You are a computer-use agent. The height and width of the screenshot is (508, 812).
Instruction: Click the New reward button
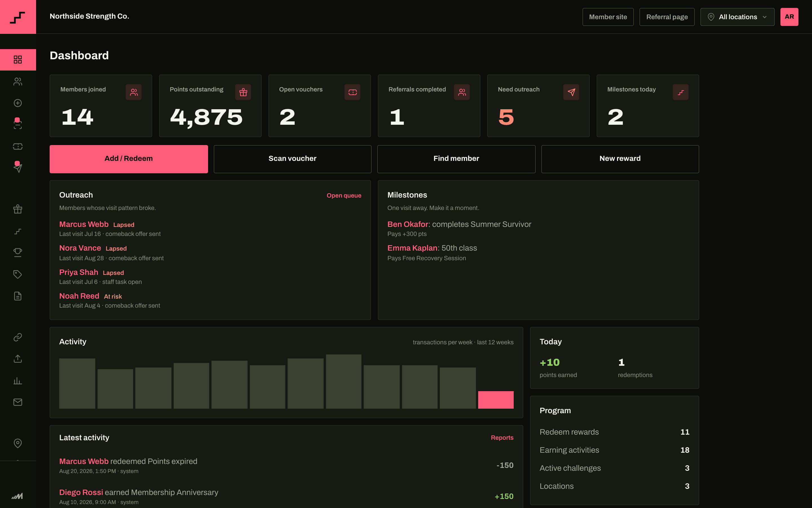pyautogui.click(x=620, y=159)
